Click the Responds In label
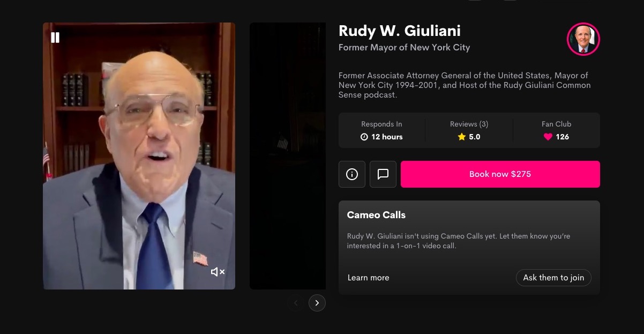Viewport: 644px width, 334px height. [381, 124]
